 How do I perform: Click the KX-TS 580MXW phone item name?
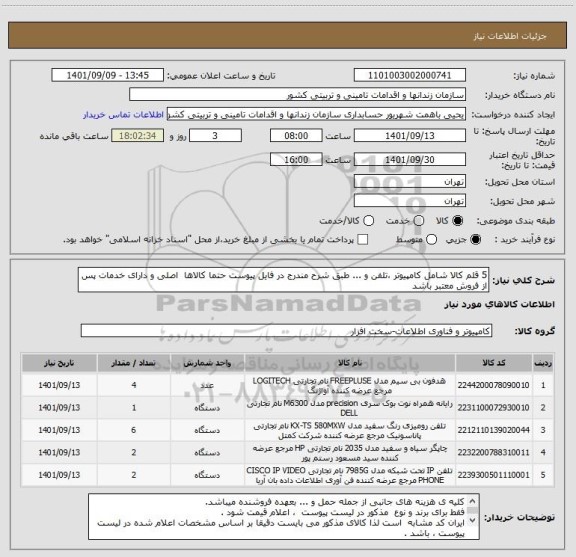point(349,430)
